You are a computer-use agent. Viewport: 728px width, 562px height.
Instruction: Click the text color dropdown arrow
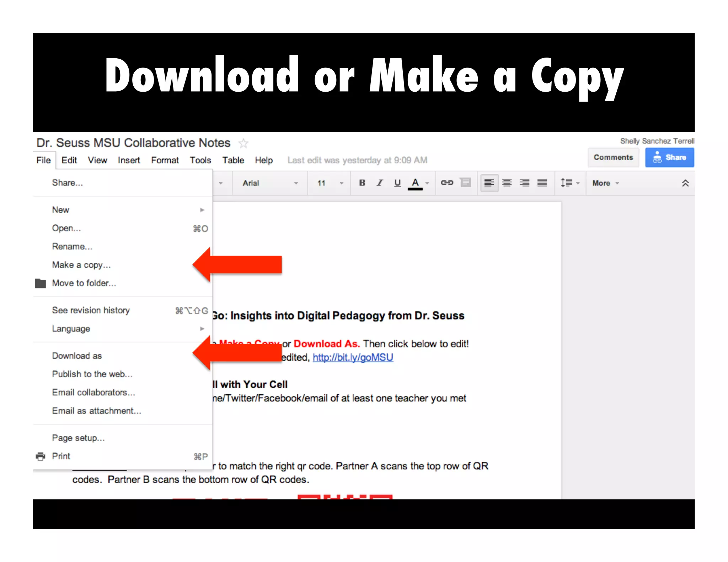click(427, 183)
